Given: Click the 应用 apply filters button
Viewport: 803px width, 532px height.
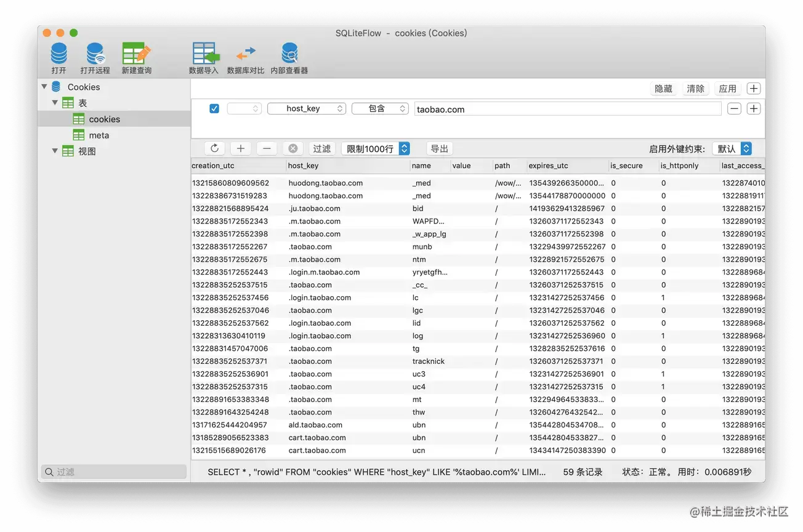Looking at the screenshot, I should (727, 89).
